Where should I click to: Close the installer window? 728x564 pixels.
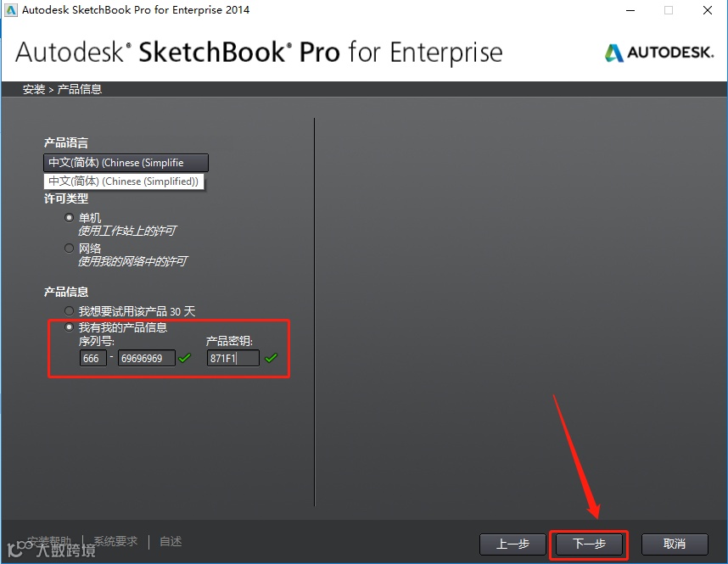tap(708, 10)
